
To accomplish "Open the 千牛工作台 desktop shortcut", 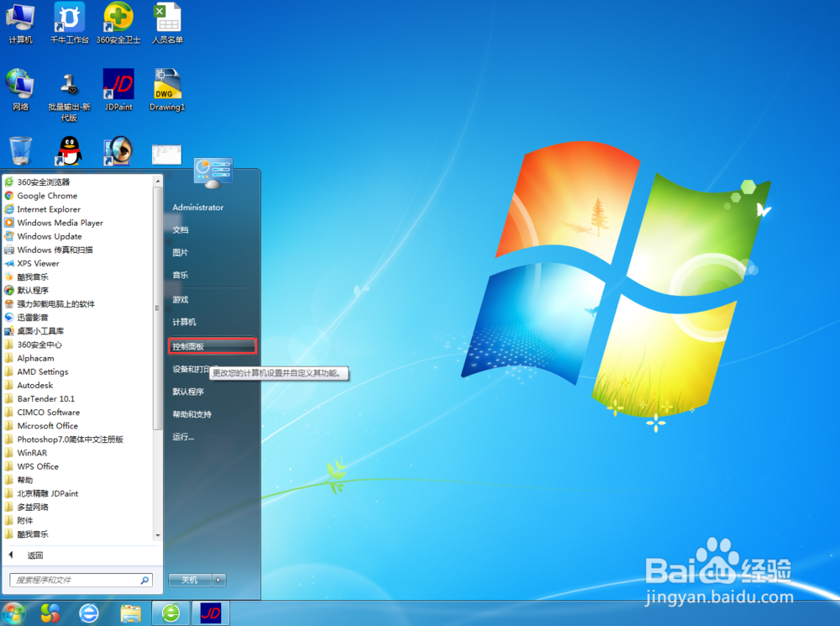I will [69, 24].
